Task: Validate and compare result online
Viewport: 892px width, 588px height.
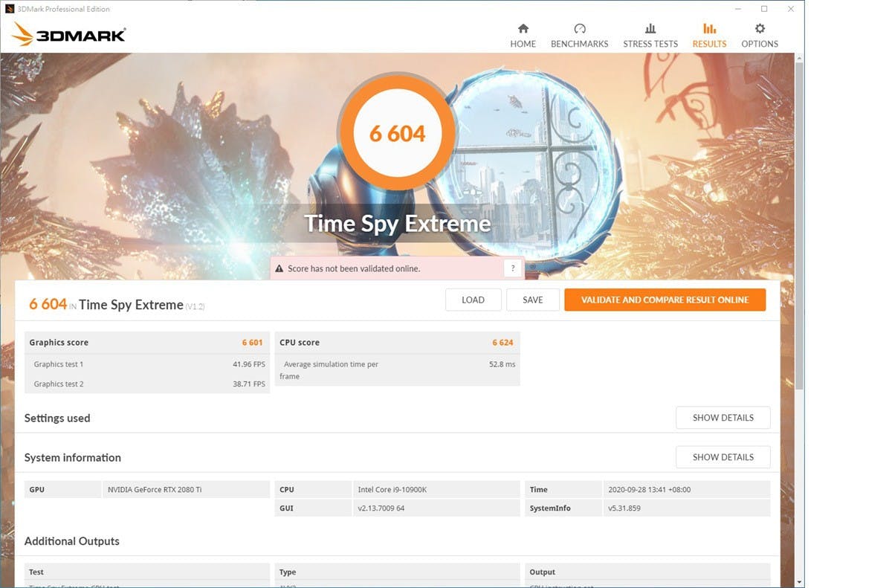Action: point(665,300)
